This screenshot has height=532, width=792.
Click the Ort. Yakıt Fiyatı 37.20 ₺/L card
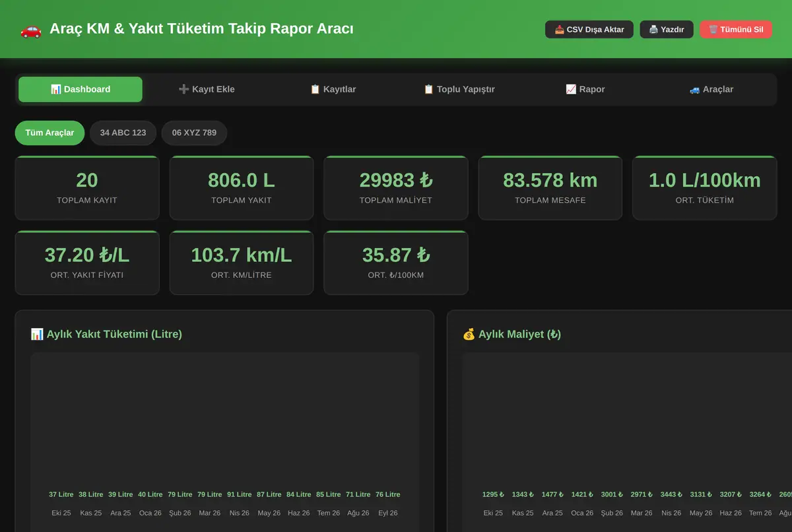pyautogui.click(x=87, y=263)
